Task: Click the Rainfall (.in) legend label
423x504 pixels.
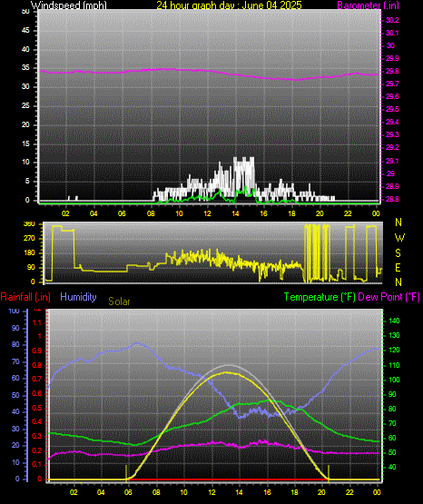Action: click(x=25, y=297)
